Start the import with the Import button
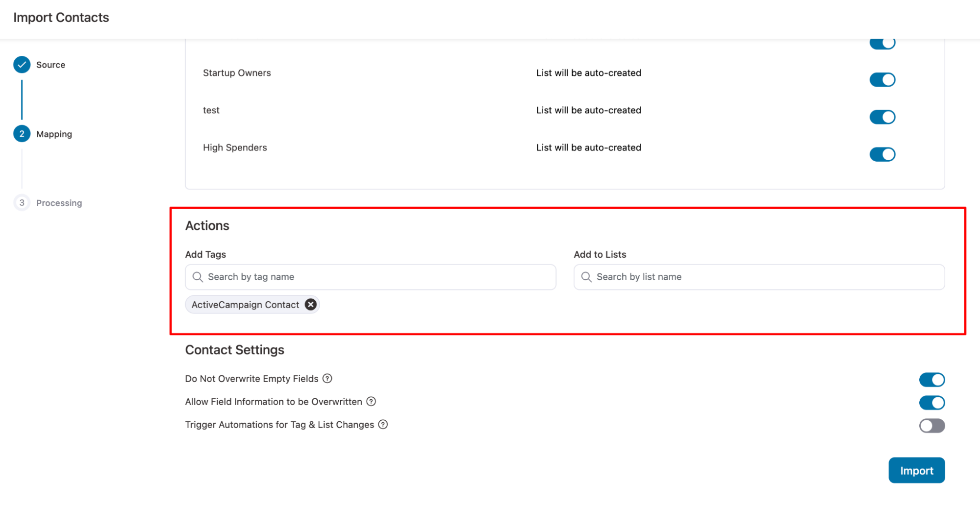Viewport: 980px width, 508px height. pos(916,470)
